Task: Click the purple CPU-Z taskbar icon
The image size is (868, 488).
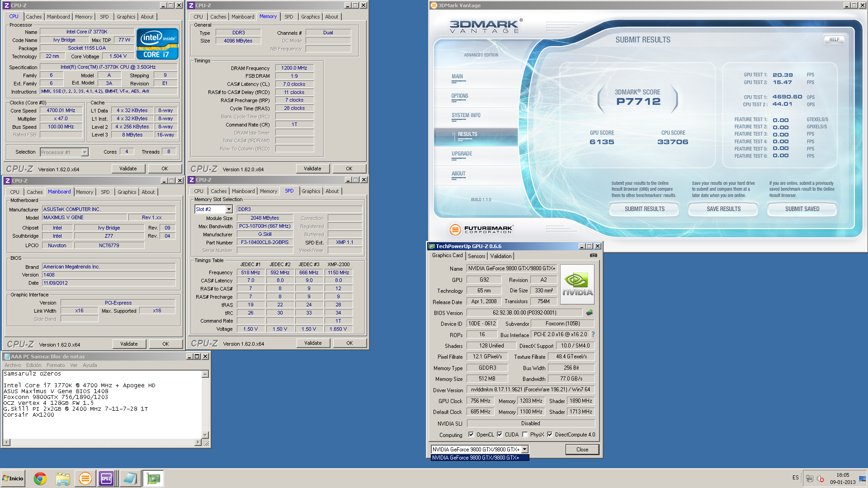Action: coord(107,479)
